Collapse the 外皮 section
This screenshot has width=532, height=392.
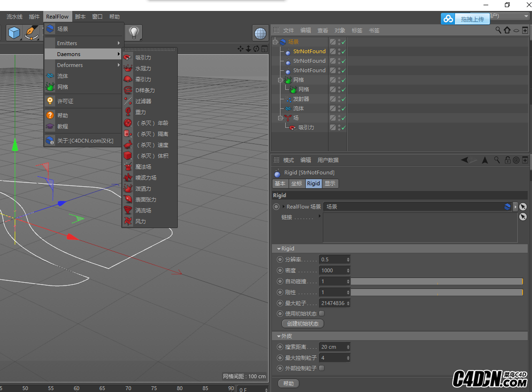[279, 336]
